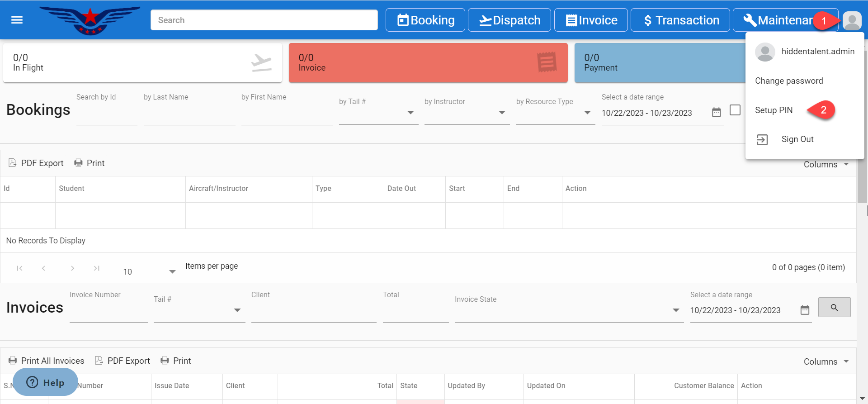868x404 pixels.
Task: Jump to last page of bookings
Action: click(96, 268)
